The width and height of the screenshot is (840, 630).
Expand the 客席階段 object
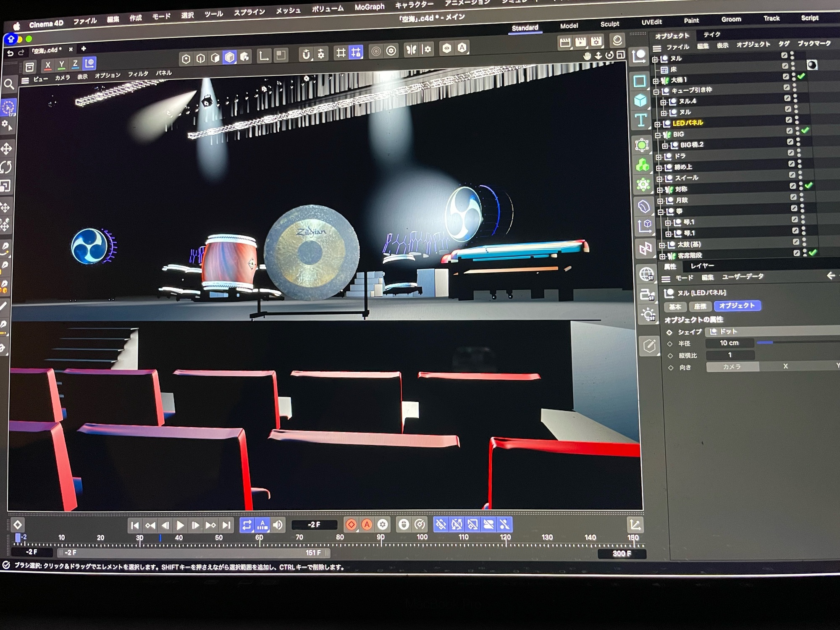pos(662,256)
